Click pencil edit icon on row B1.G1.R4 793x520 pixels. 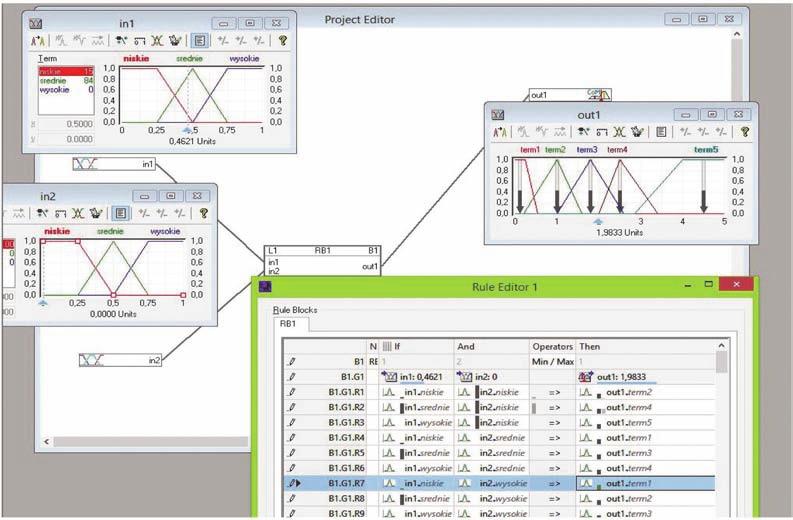pos(292,438)
